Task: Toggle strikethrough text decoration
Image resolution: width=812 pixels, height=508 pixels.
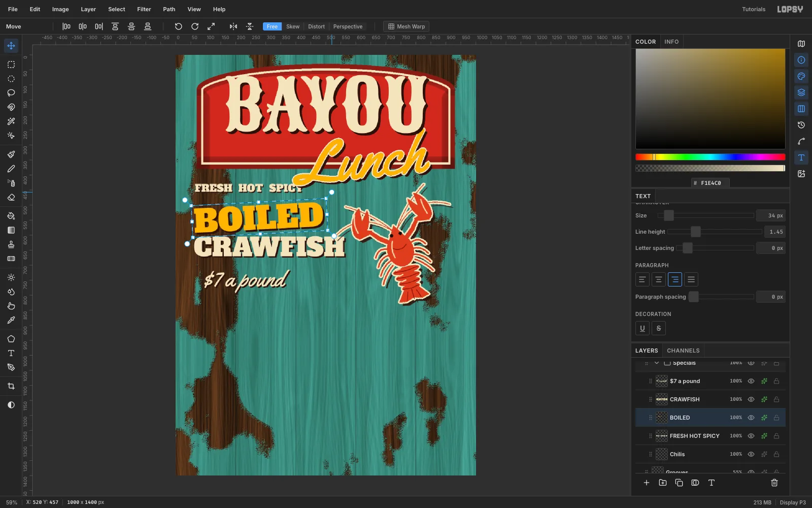Action: [x=659, y=328]
